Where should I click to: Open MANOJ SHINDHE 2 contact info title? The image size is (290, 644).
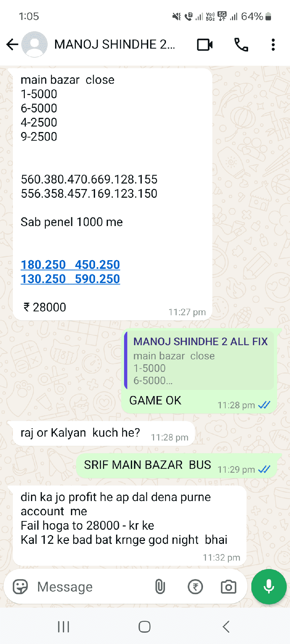coord(114,44)
